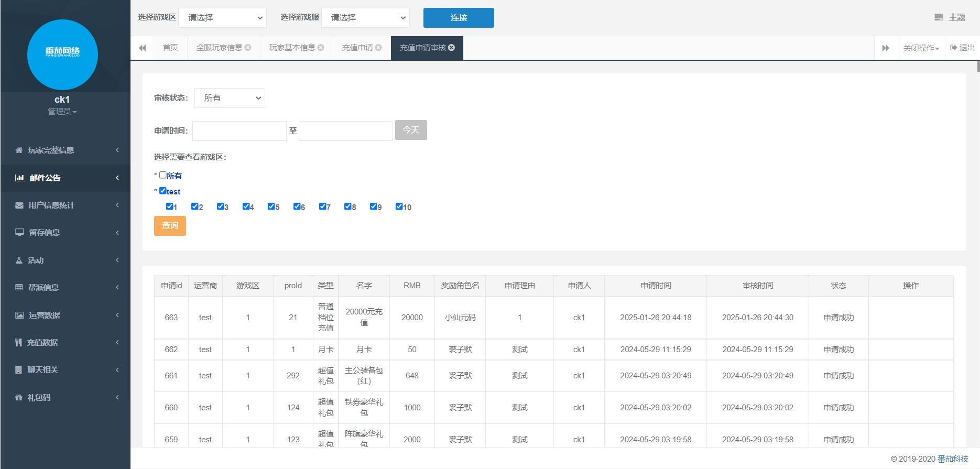The width and height of the screenshot is (980, 469).
Task: Click the 番茄网络 avatar logo
Action: tap(62, 54)
